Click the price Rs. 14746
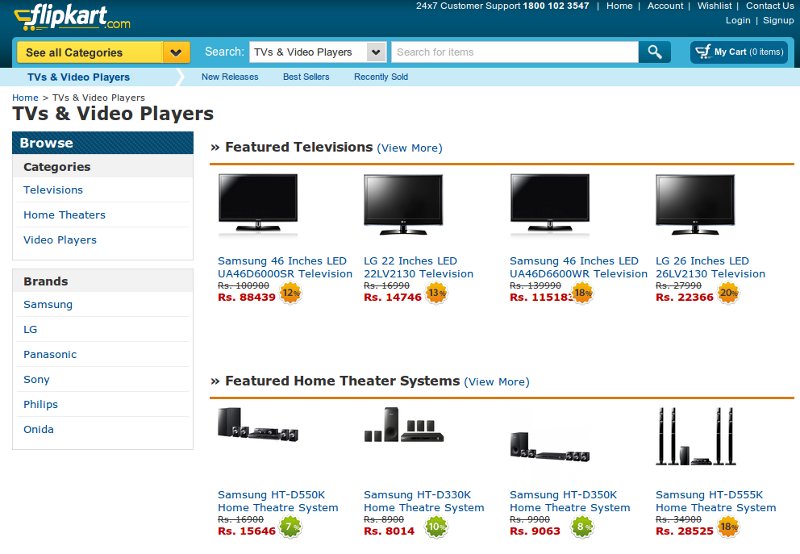The image size is (800, 554). pyautogui.click(x=392, y=297)
